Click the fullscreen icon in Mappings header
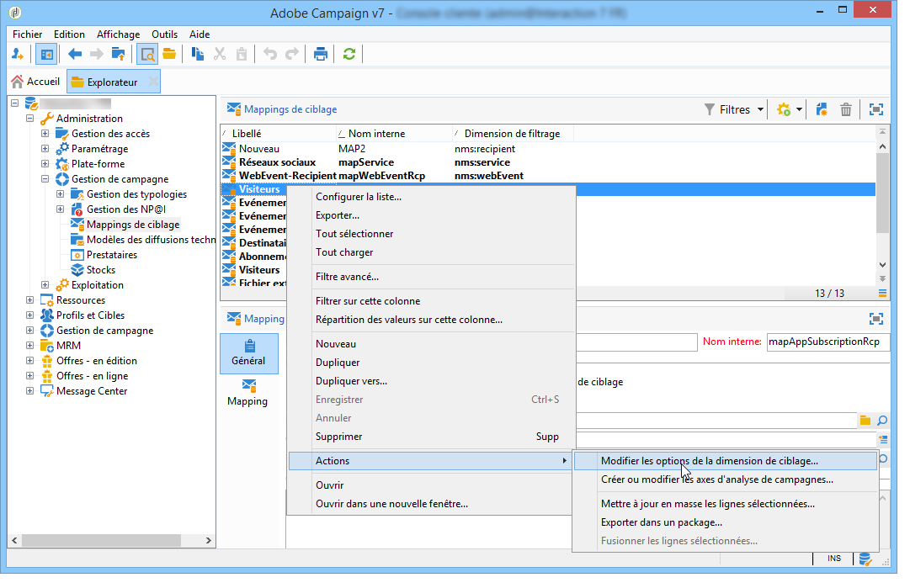 pyautogui.click(x=875, y=109)
